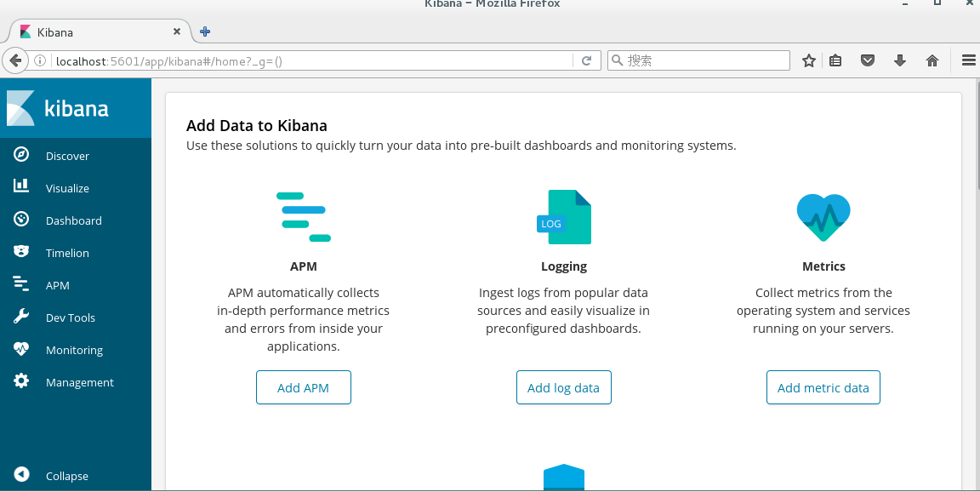Open Visualize in sidebar menu

point(67,189)
